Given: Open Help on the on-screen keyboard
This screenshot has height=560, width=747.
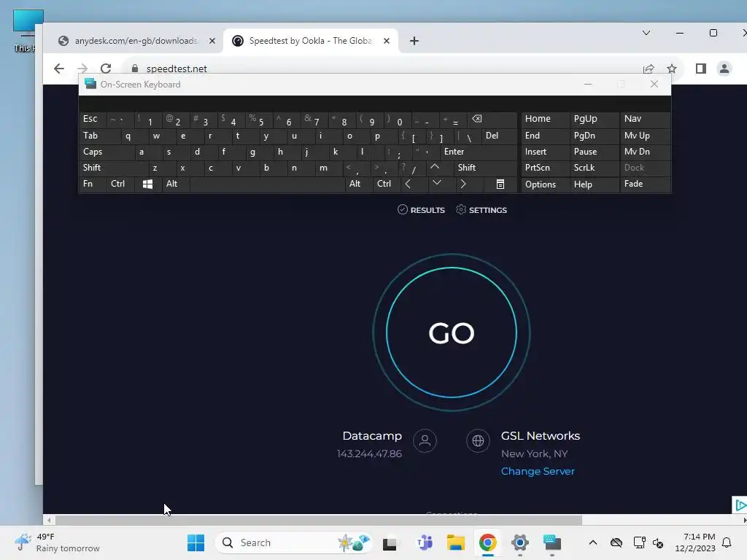Looking at the screenshot, I should (594, 184).
